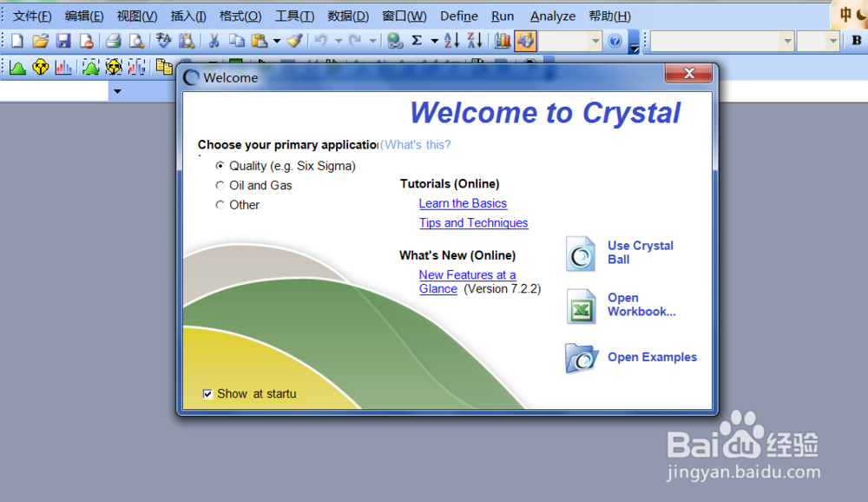The height and width of the screenshot is (502, 868).
Task: Open the 编辑(E) menu
Action: (84, 17)
